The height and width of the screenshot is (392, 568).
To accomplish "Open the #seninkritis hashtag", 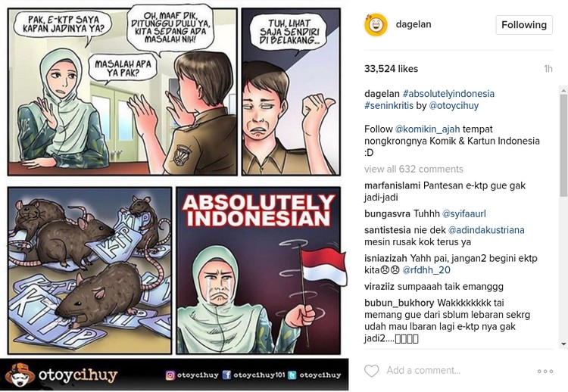I will (x=389, y=106).
